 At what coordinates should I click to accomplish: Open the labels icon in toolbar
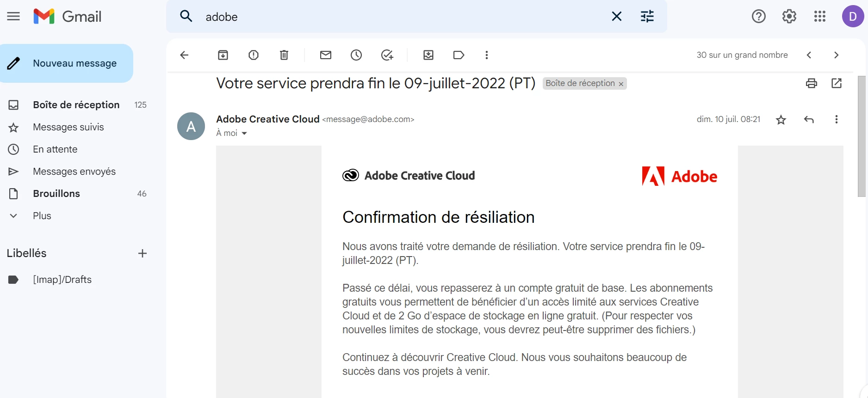tap(459, 55)
